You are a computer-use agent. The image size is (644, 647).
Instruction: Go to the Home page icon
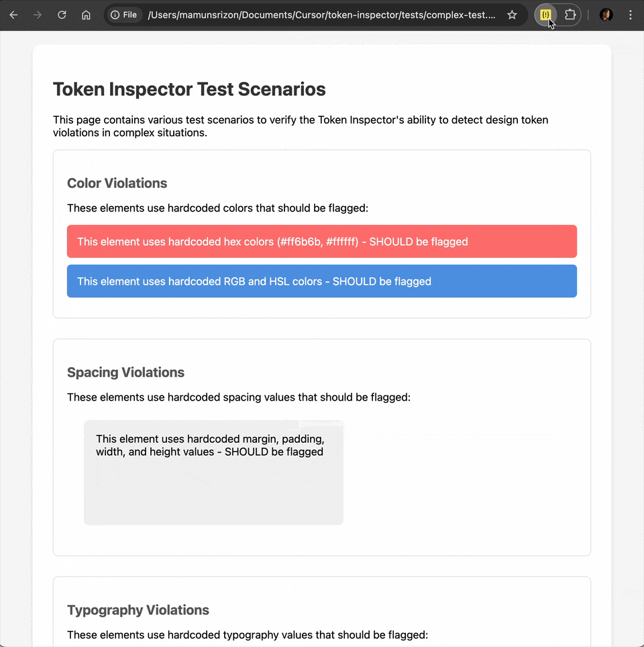point(86,15)
